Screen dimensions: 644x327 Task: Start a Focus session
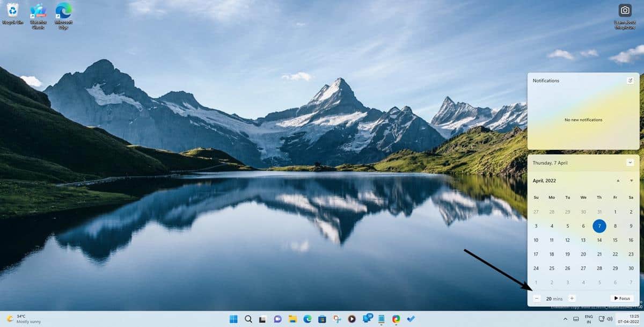621,298
